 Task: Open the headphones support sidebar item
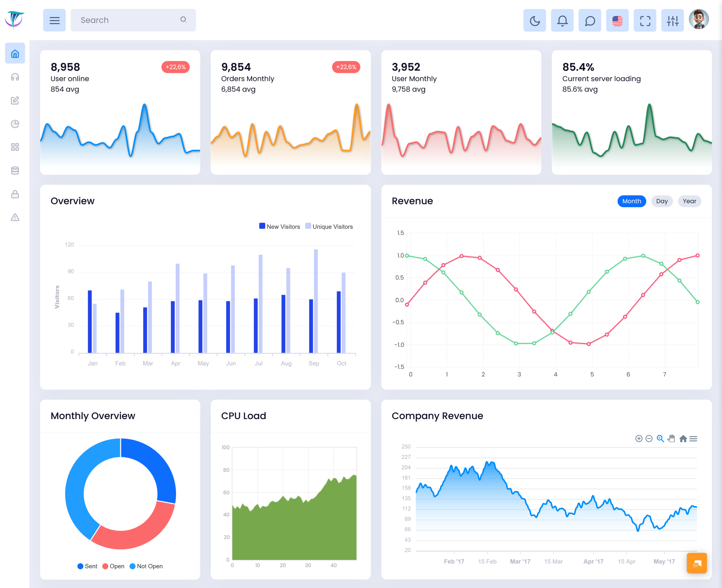15,77
